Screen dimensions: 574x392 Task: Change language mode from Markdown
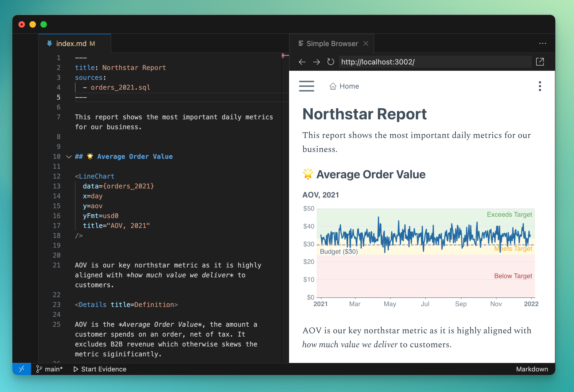[x=532, y=369]
